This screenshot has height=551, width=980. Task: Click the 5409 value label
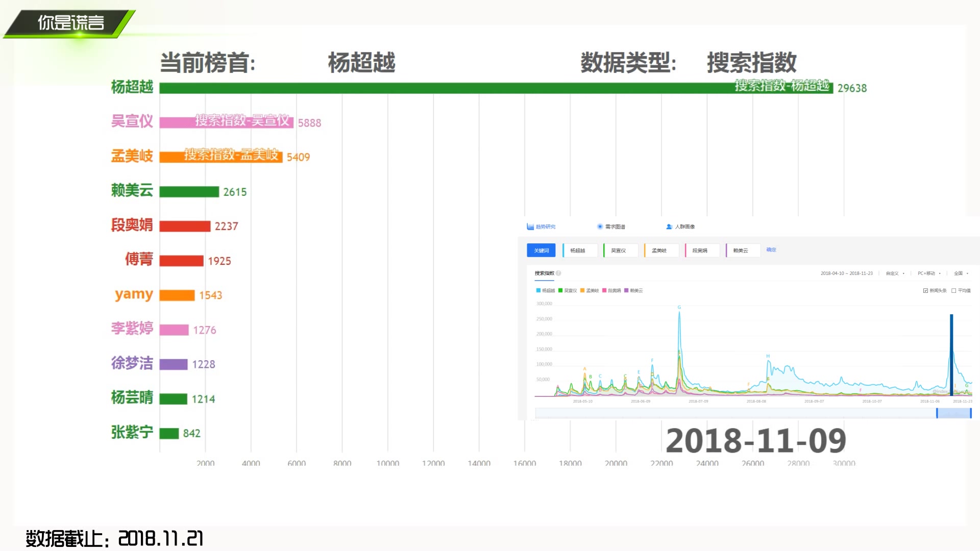(x=298, y=157)
